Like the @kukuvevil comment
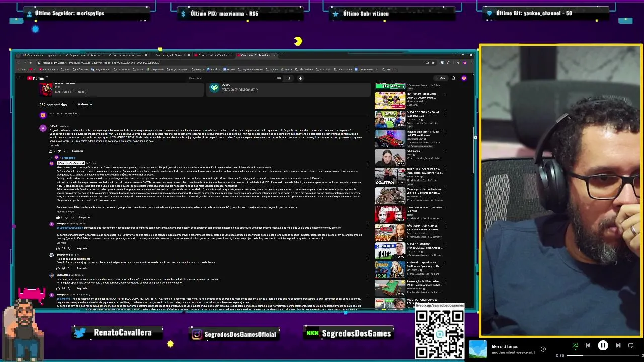644x362 pixels. click(x=58, y=268)
